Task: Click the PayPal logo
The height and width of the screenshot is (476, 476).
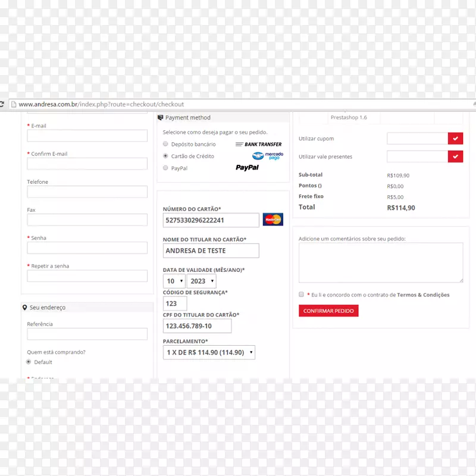Action: pos(247,168)
